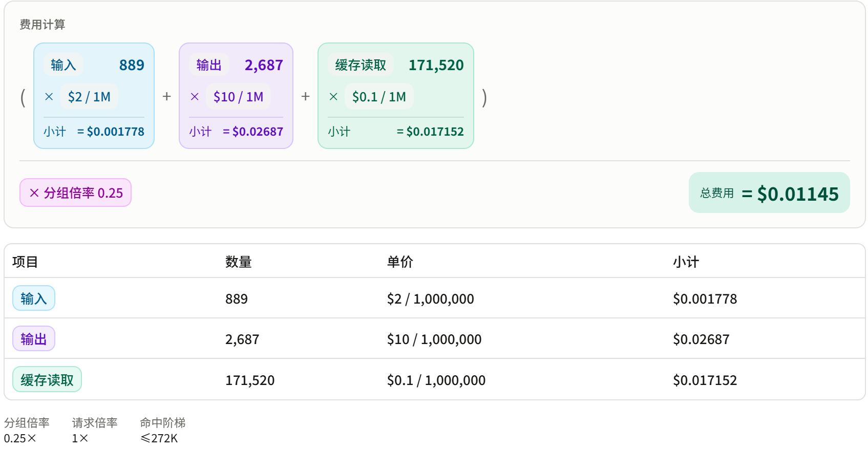Select the 缓存读取 tag in the table
868x449 pixels.
pos(47,379)
